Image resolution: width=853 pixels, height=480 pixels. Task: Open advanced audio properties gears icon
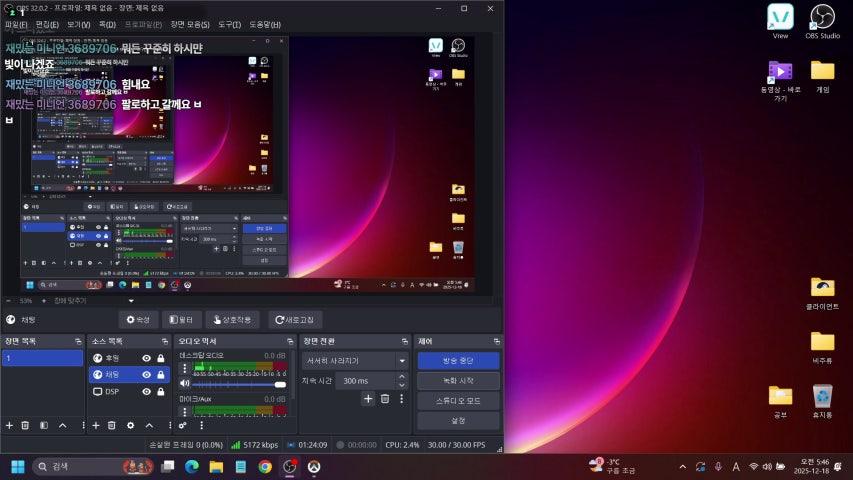(183, 425)
